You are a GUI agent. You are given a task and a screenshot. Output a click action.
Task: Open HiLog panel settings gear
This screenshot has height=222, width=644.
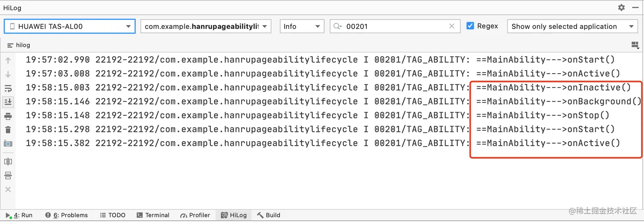click(x=621, y=8)
